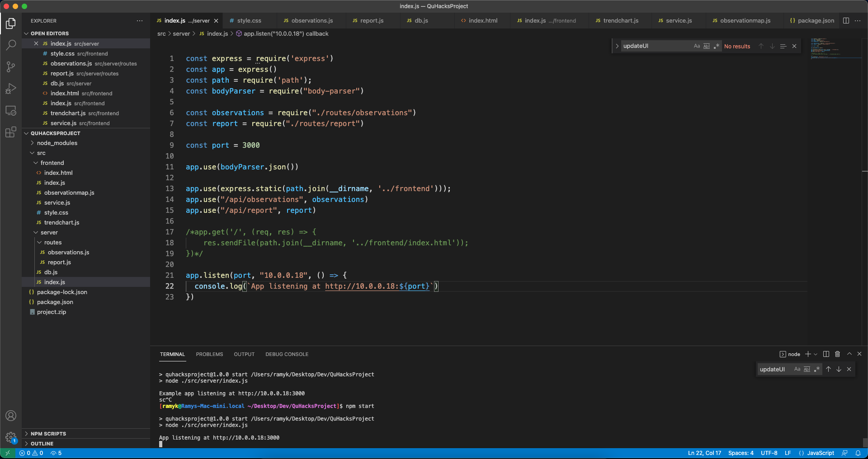Toggle Use Regular Expression in editor find
The width and height of the screenshot is (868, 459).
717,46
